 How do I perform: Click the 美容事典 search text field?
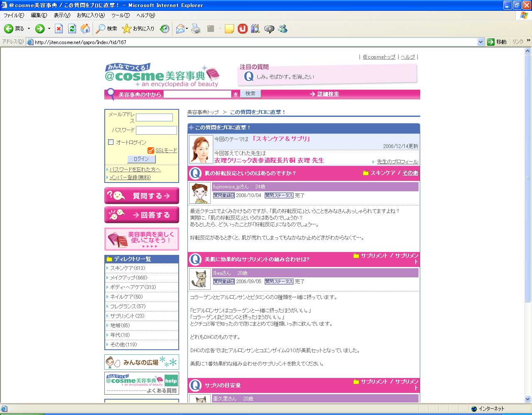coord(197,94)
